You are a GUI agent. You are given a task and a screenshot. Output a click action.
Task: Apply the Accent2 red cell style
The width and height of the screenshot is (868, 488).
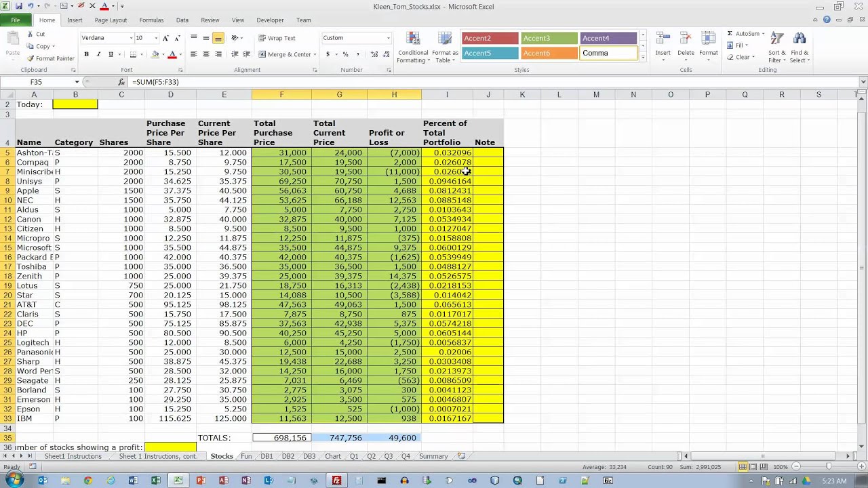[x=488, y=38]
